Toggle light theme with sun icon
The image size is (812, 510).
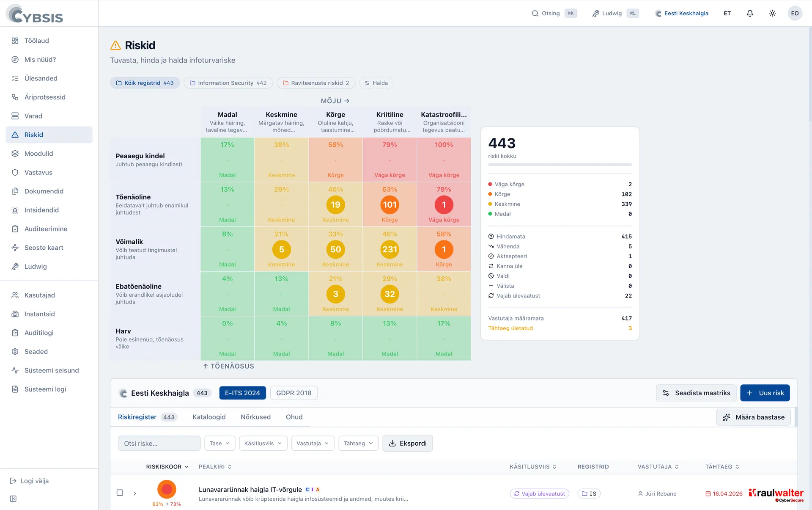[772, 13]
